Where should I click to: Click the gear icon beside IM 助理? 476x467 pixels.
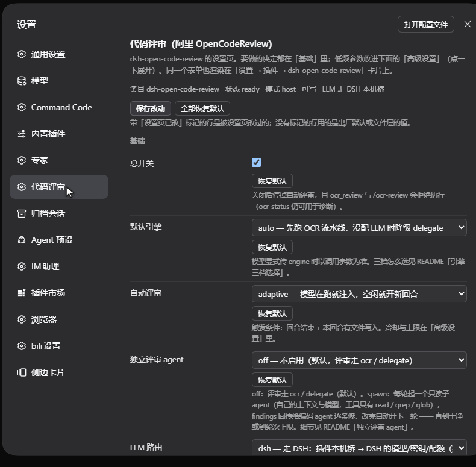tap(22, 266)
